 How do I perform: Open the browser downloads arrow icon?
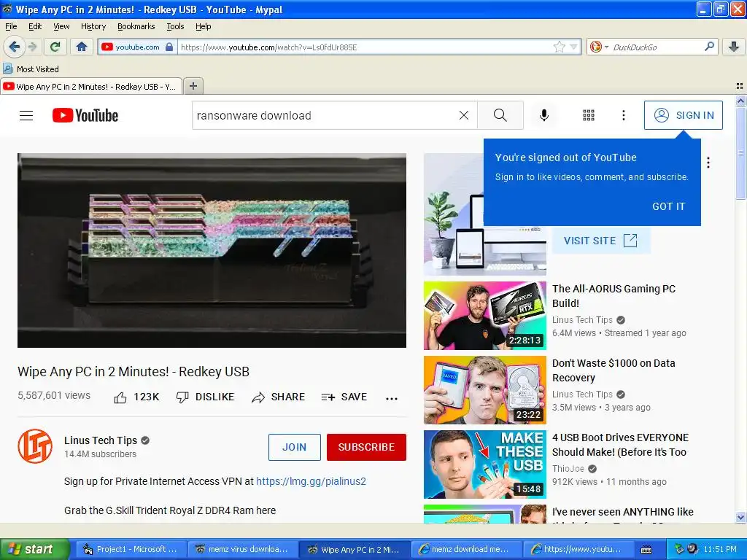[734, 47]
